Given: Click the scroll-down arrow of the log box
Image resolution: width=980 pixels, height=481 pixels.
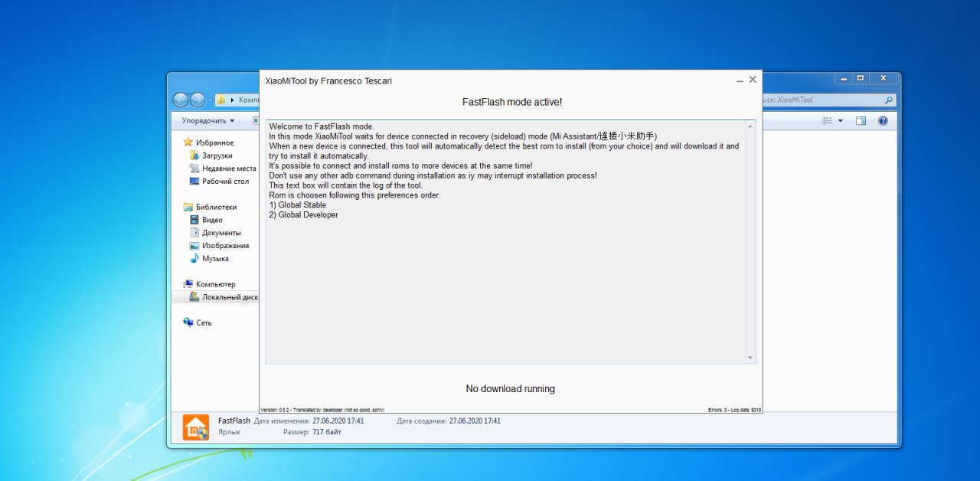Looking at the screenshot, I should pos(750,358).
